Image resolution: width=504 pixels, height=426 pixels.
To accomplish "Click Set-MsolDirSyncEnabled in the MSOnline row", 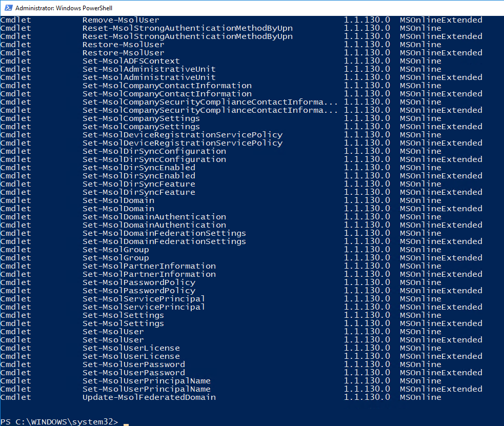I will click(x=138, y=168).
